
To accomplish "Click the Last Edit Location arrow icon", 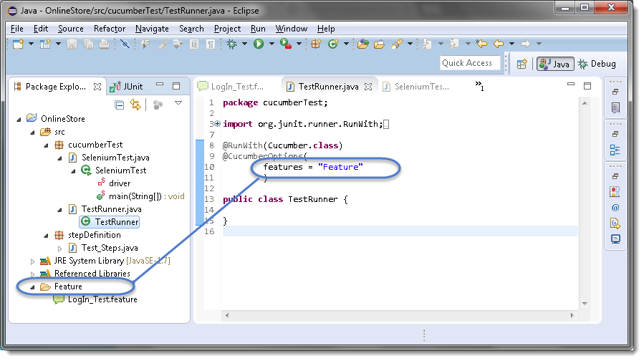I will [x=481, y=44].
